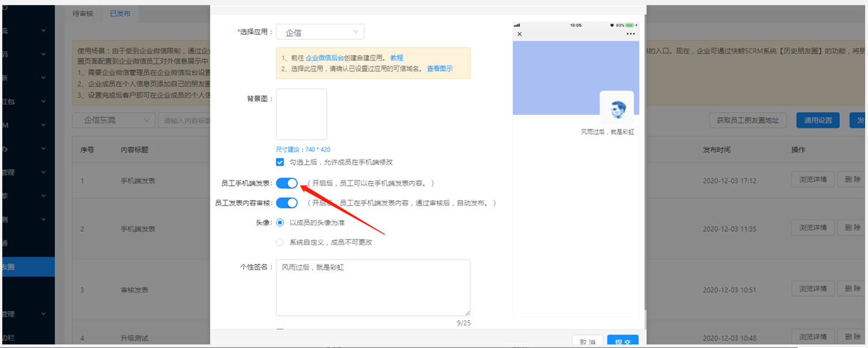The width and height of the screenshot is (868, 348).
Task: Click 浏览详情 for the 17:12 row
Action: tap(812, 180)
